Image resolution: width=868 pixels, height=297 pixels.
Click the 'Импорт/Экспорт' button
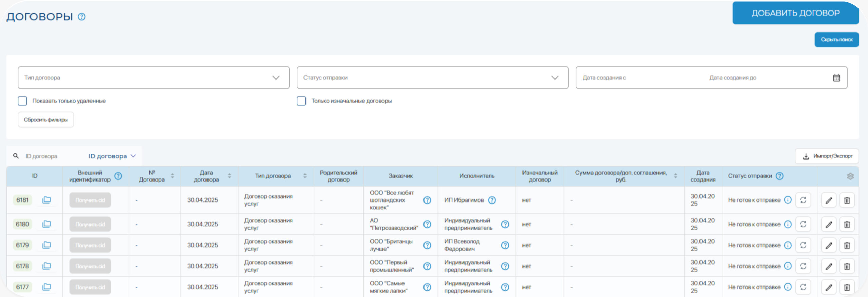pyautogui.click(x=827, y=156)
